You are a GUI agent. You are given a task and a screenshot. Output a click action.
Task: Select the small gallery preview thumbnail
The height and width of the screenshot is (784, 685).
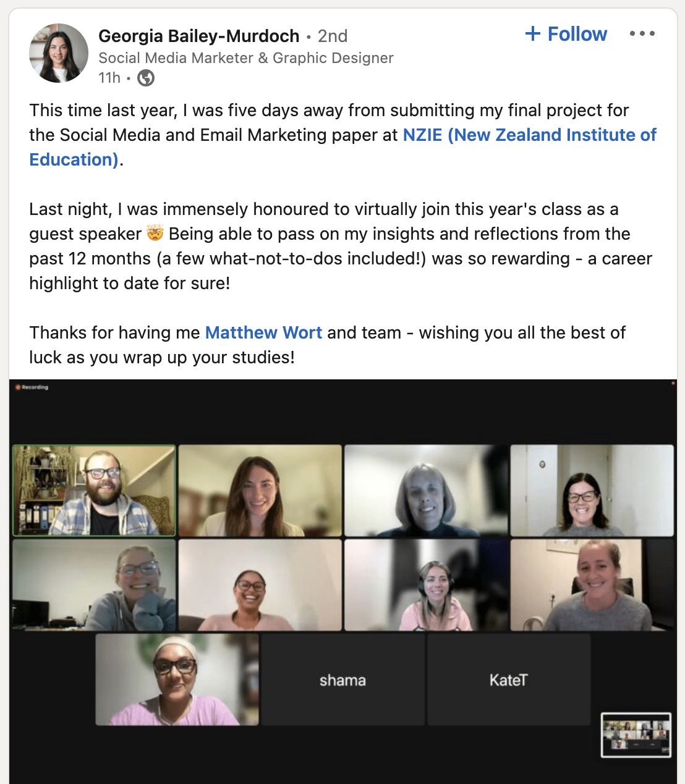pos(636,735)
